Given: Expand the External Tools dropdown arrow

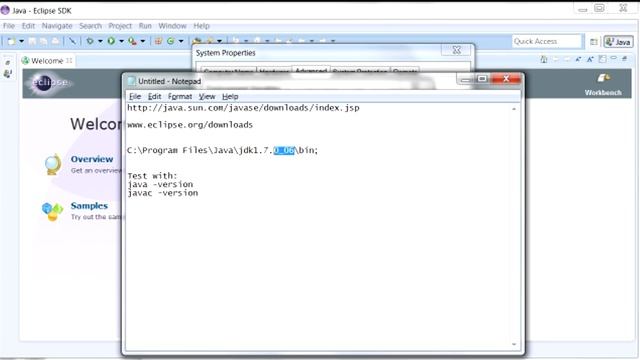Looking at the screenshot, I should (x=142, y=41).
